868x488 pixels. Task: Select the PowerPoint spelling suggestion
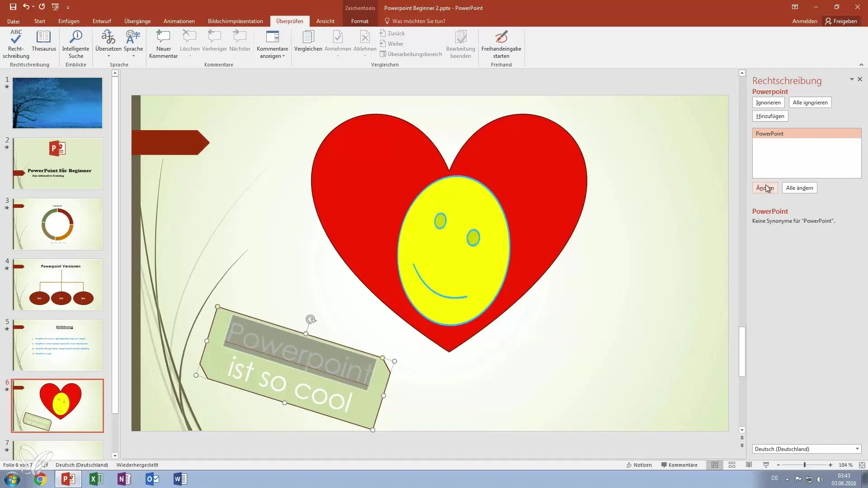point(807,133)
